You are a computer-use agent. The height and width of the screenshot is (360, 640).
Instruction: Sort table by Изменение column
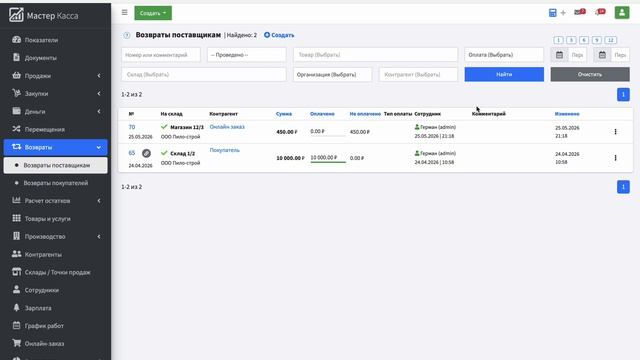click(x=567, y=114)
